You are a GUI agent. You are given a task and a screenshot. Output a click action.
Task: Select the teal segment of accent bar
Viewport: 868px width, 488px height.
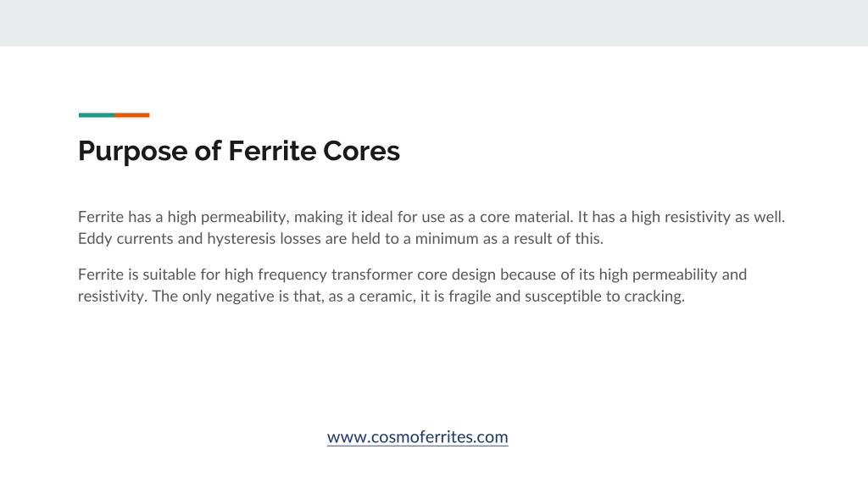coord(97,115)
